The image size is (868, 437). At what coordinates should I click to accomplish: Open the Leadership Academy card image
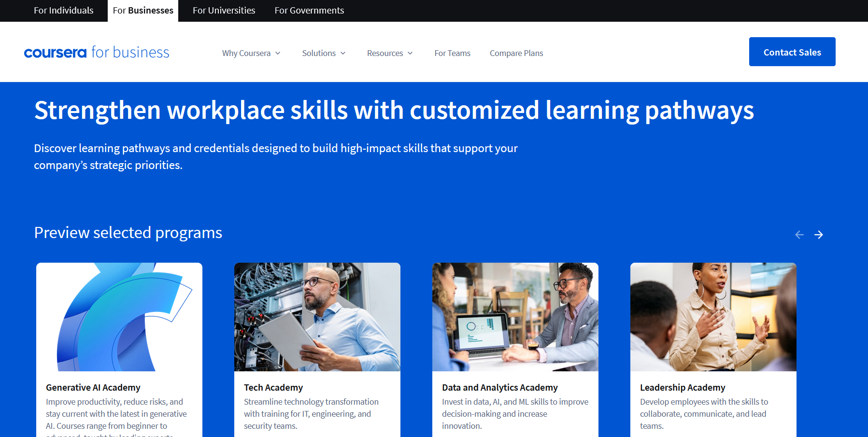[713, 317]
